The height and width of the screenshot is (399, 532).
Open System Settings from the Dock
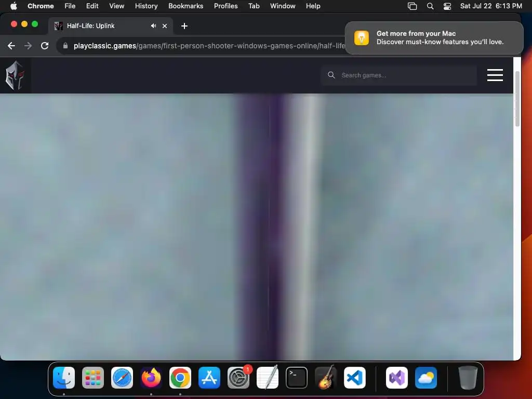coord(238,378)
